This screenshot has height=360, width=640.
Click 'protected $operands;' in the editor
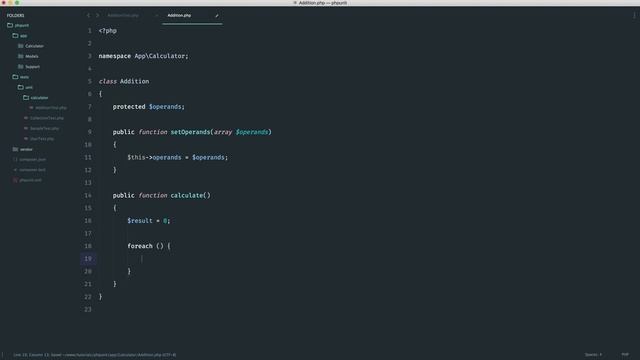click(x=149, y=107)
